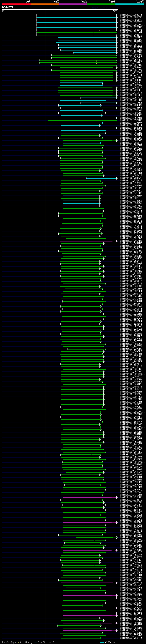Click the Large gaps legend text
This screenshot has height=644, width=146.
click(28, 642)
